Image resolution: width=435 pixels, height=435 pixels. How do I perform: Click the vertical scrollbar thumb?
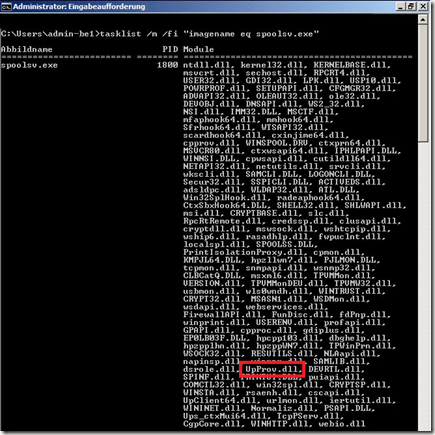pos(423,83)
